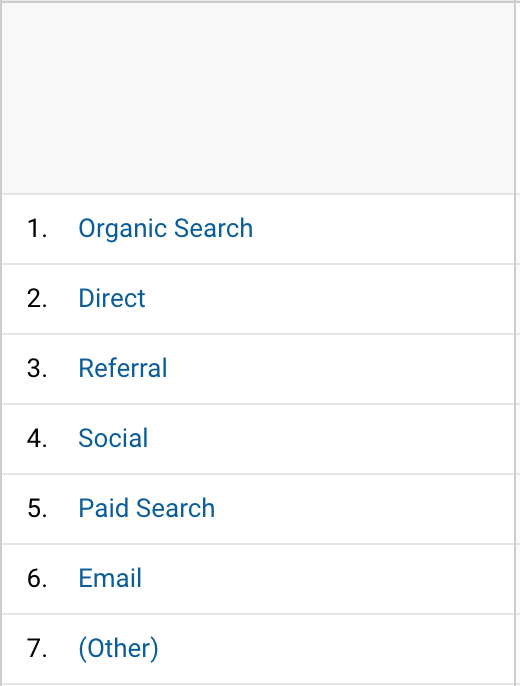Viewport: 520px width, 686px height.
Task: Click blank space right of Direct link
Action: pos(329,299)
